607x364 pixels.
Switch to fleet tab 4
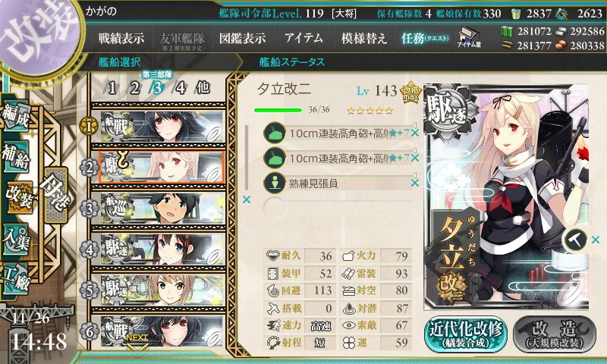180,88
